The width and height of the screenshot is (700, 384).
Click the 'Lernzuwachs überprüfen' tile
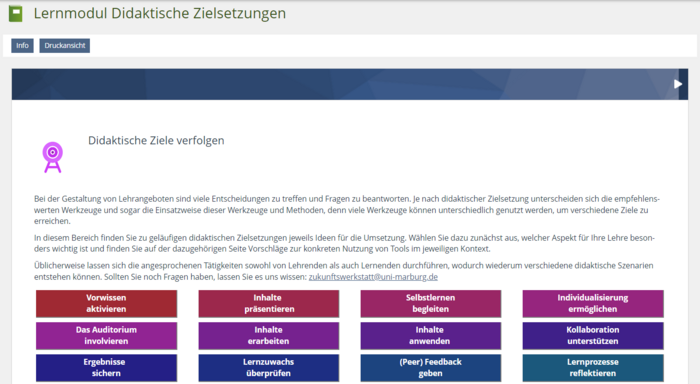pos(269,368)
